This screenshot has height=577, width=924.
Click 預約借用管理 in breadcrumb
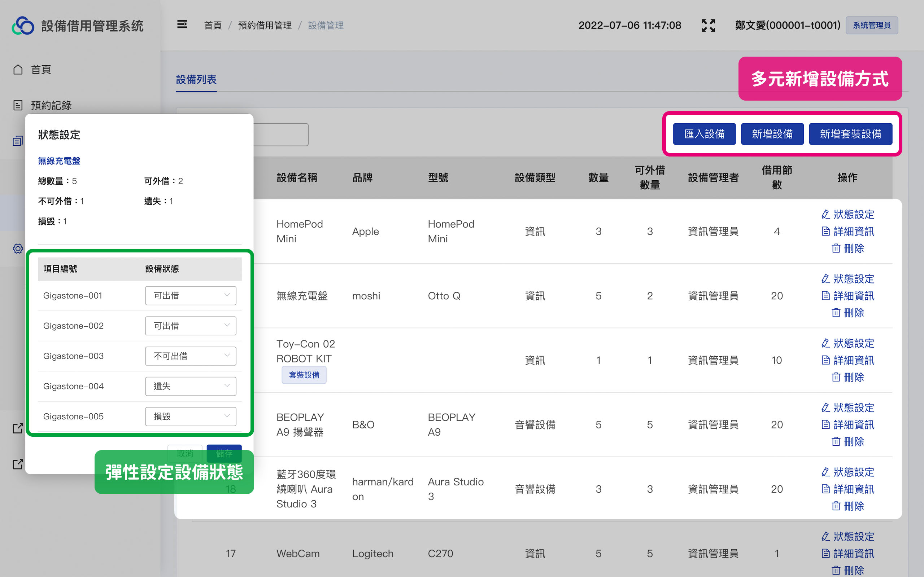tap(265, 26)
